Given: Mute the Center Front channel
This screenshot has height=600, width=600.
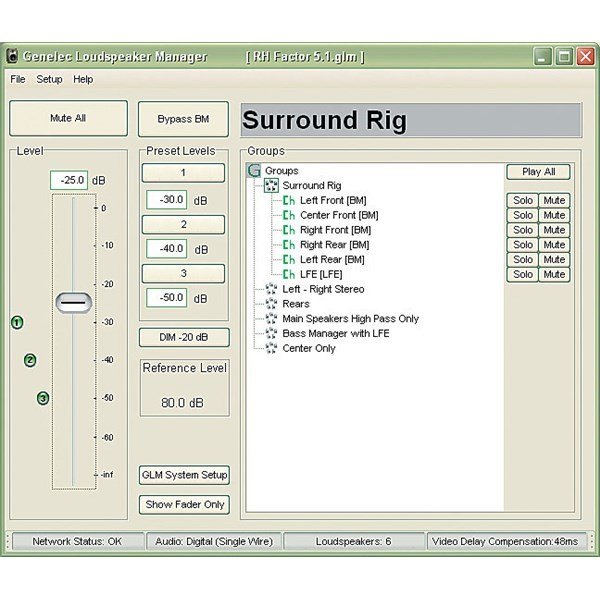Looking at the screenshot, I should 554,215.
